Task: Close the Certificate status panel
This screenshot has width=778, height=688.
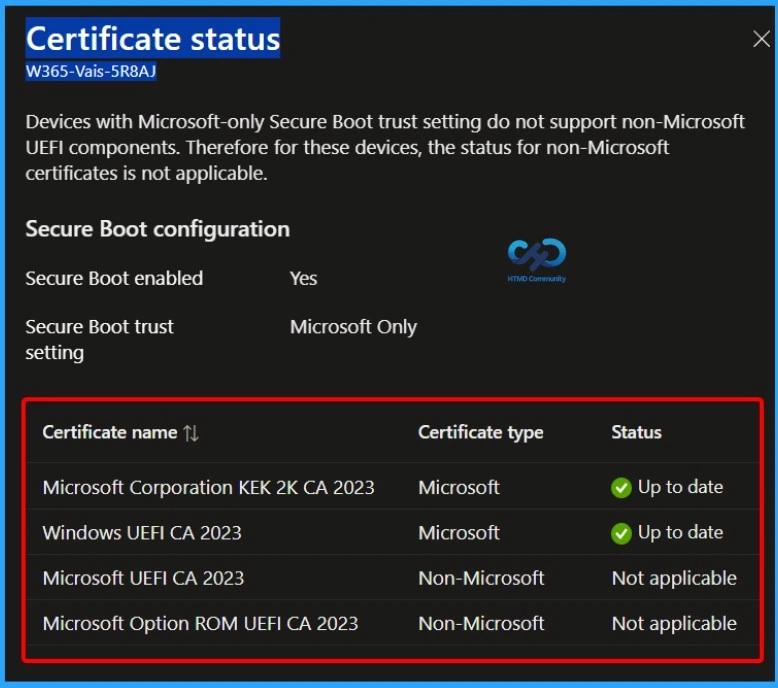Action: 761,39
